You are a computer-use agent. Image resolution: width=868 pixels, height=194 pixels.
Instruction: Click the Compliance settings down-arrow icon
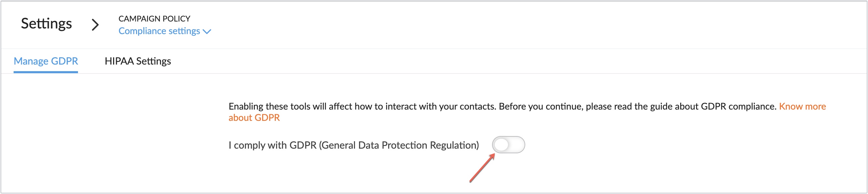point(207,31)
